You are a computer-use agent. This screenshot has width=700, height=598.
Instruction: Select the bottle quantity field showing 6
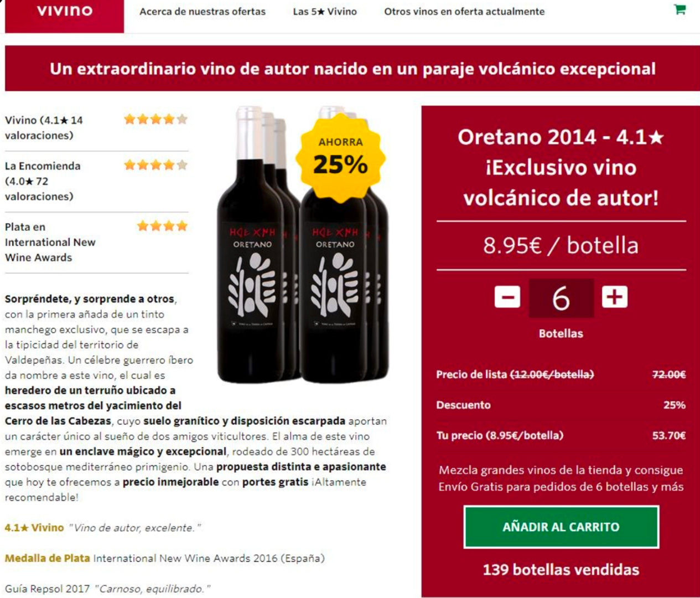click(x=561, y=298)
